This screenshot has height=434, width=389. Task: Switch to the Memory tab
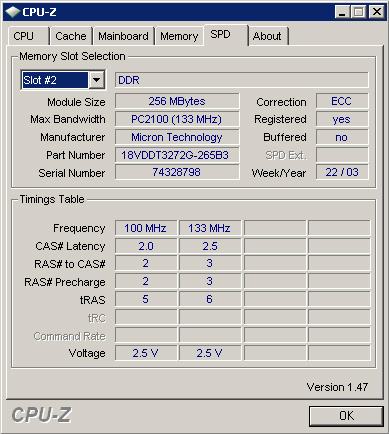click(x=179, y=36)
